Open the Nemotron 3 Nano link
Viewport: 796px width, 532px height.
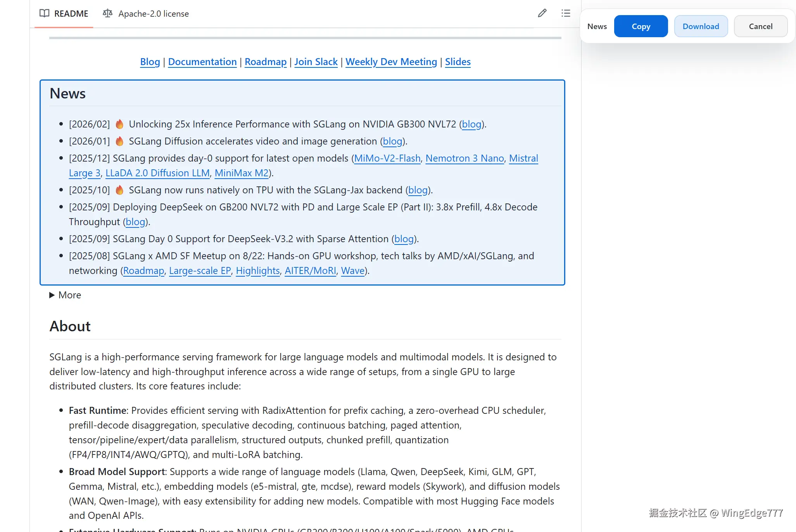click(465, 158)
